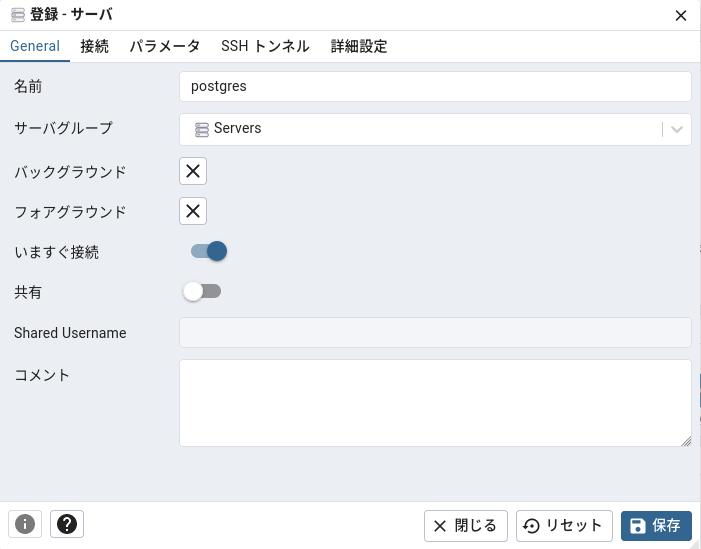Viewport: 701px width, 549px height.
Task: Click the server icon in dialog title
Action: coord(17,15)
